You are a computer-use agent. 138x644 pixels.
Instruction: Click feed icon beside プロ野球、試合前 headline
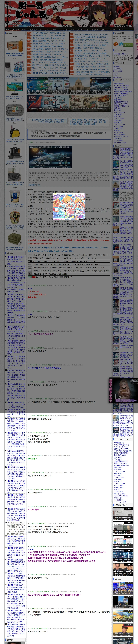[29, 57]
